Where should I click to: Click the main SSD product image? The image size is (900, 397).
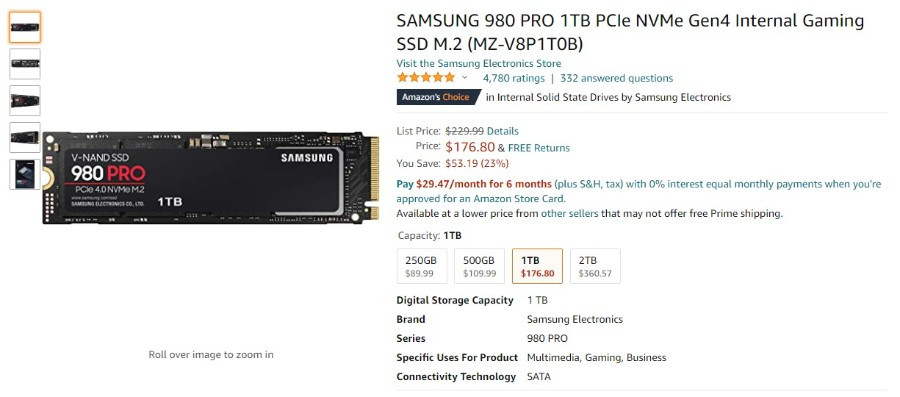click(x=211, y=178)
